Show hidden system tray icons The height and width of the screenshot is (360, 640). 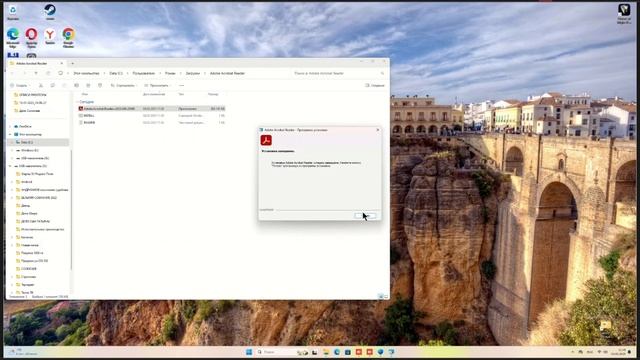click(572, 352)
